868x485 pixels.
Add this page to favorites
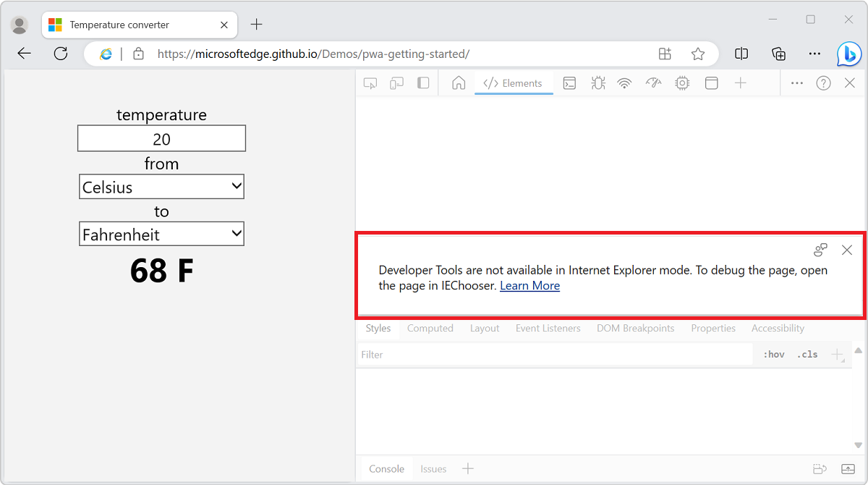point(697,54)
